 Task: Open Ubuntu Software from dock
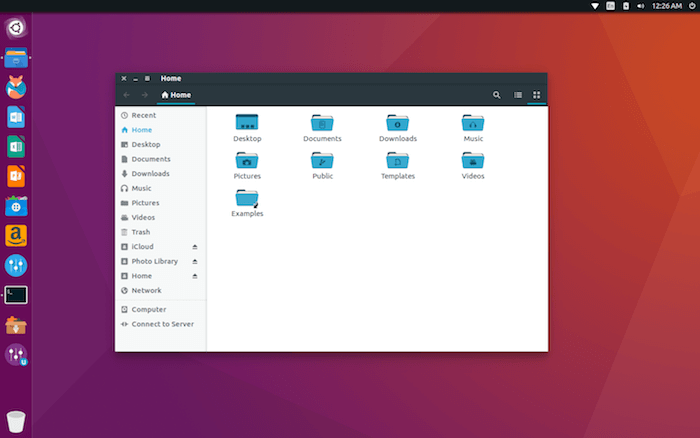click(16, 206)
